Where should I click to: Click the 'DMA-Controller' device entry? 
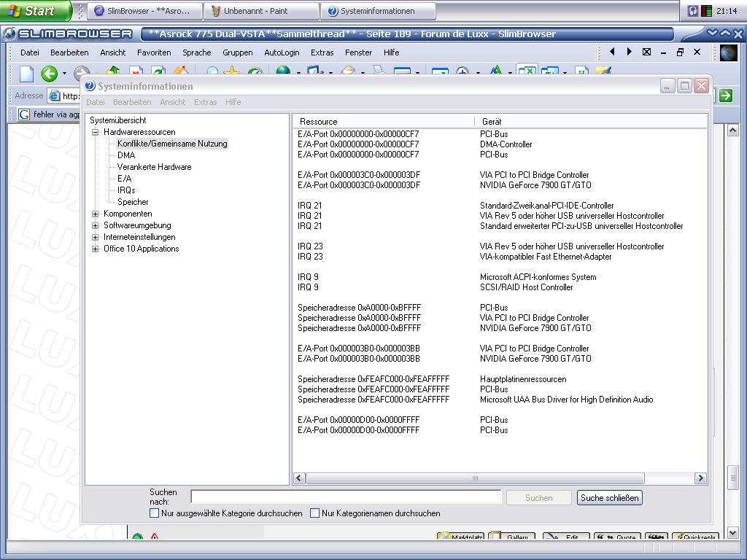click(x=506, y=144)
